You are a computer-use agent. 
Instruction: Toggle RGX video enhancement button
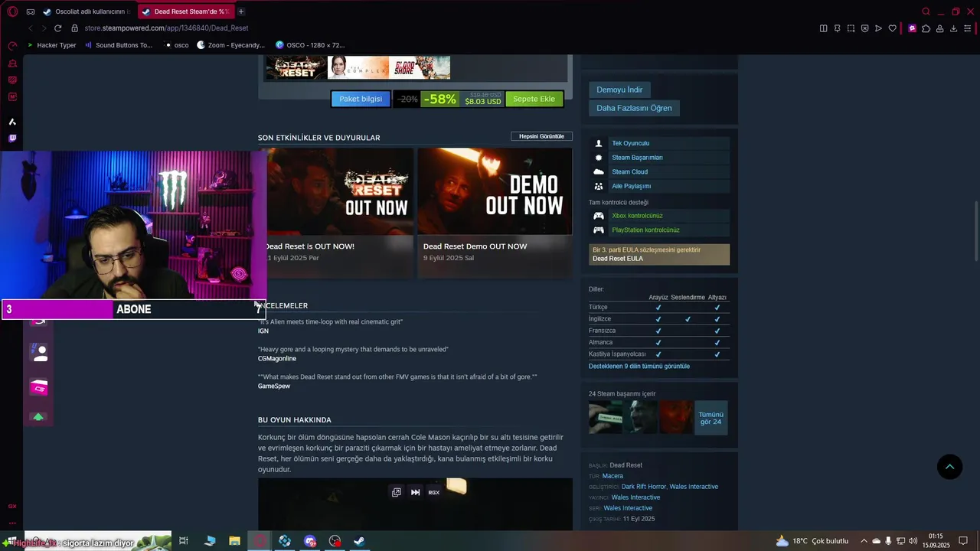434,492
